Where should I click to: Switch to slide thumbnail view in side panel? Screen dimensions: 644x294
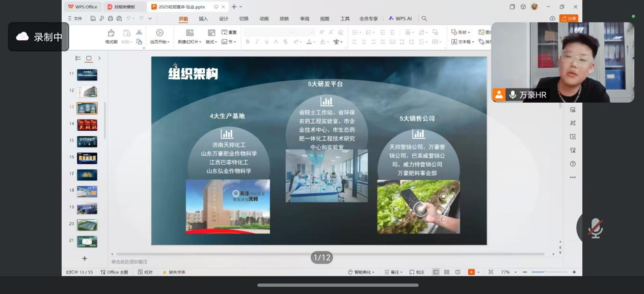(89, 58)
